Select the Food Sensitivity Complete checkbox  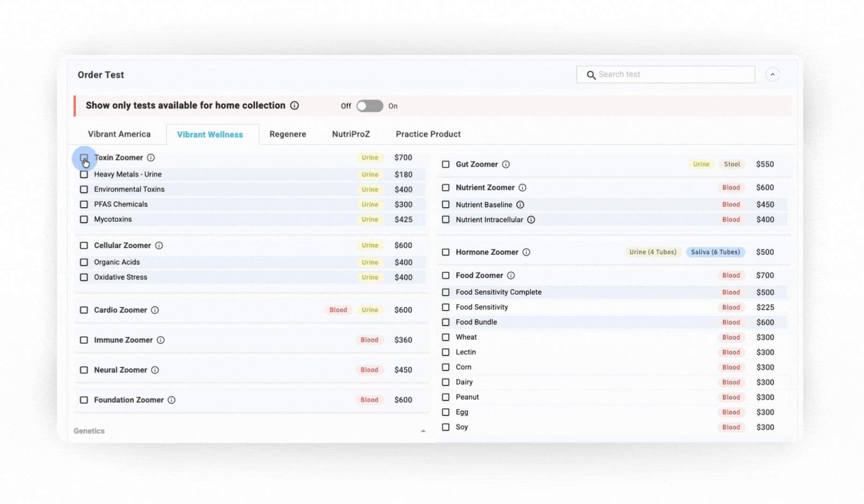pos(446,292)
